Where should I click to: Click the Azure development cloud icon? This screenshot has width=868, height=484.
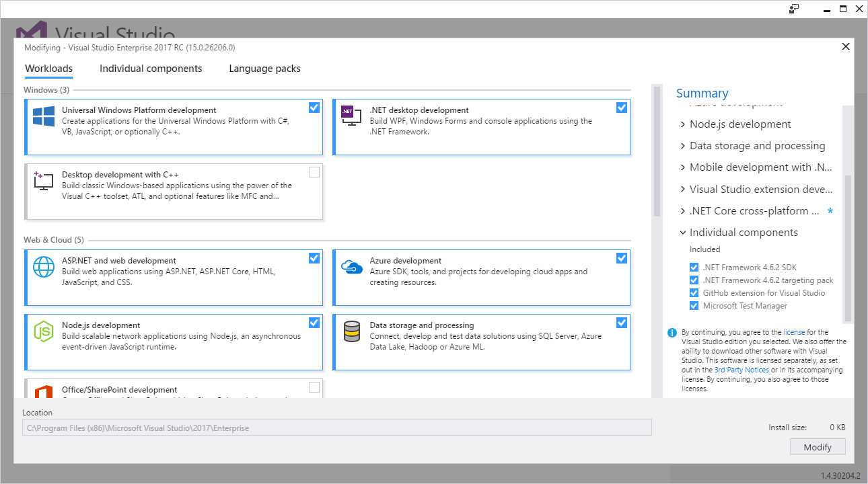point(351,266)
